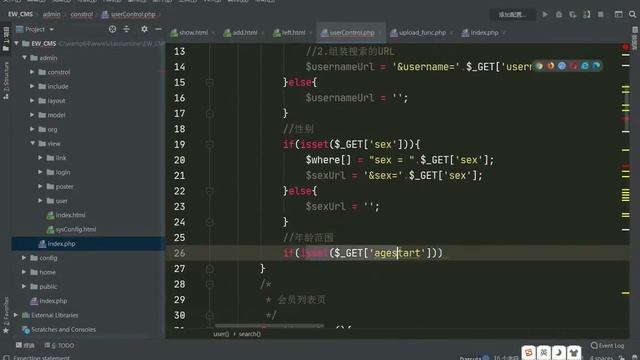640x360 pixels.
Task: Expand External Libraries node
Action: pos(16,315)
